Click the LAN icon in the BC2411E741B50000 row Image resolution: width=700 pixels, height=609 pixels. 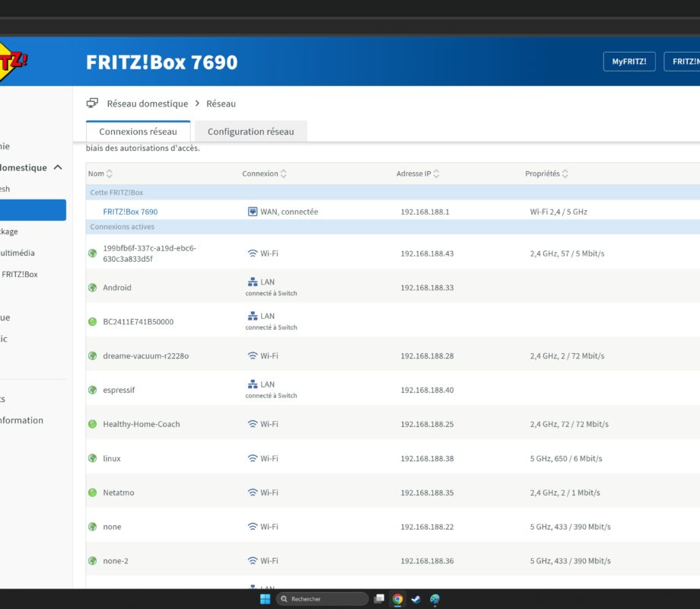(x=253, y=316)
